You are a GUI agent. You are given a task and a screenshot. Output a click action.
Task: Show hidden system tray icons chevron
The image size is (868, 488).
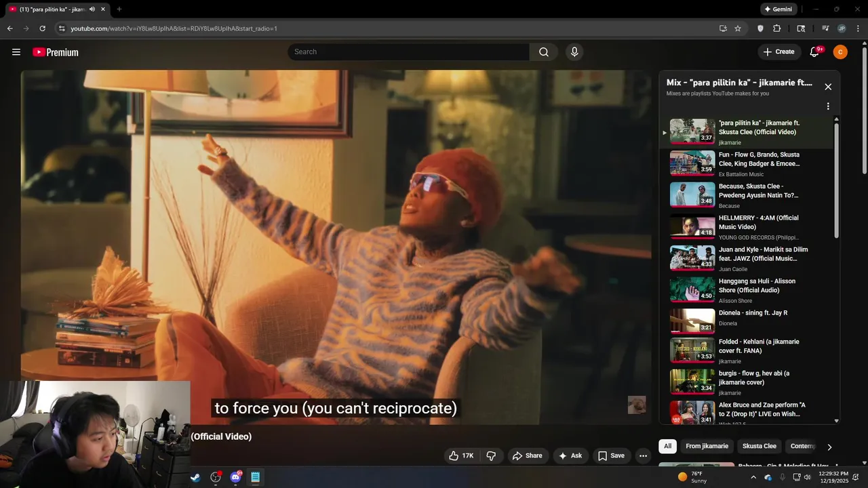tap(753, 477)
